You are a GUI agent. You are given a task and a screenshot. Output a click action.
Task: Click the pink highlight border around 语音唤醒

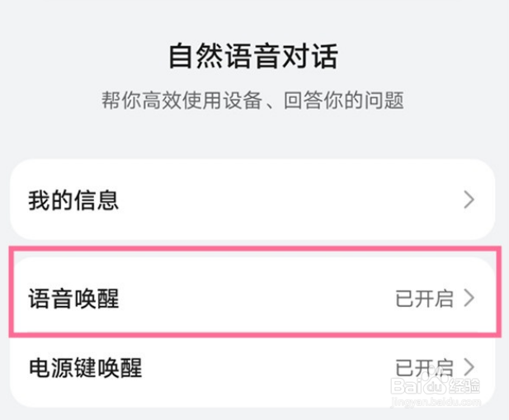(x=252, y=247)
